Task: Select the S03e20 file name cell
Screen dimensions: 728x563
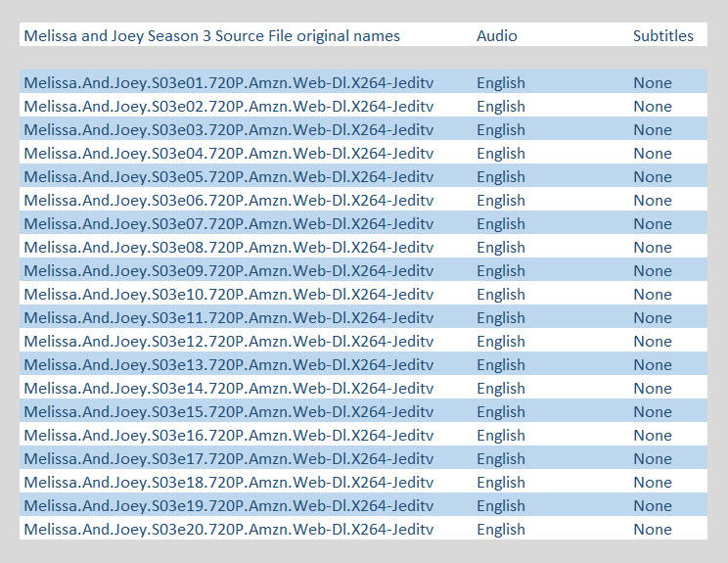Action: 229,530
